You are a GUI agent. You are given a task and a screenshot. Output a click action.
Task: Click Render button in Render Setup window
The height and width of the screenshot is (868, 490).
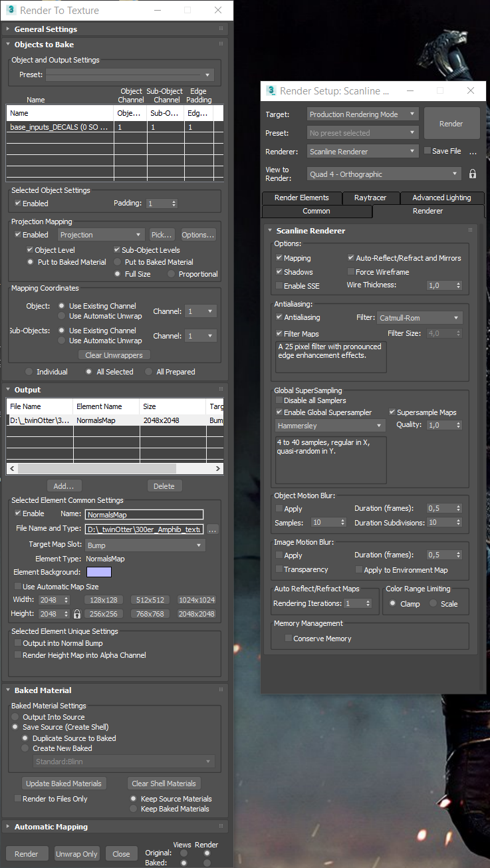[x=451, y=124]
